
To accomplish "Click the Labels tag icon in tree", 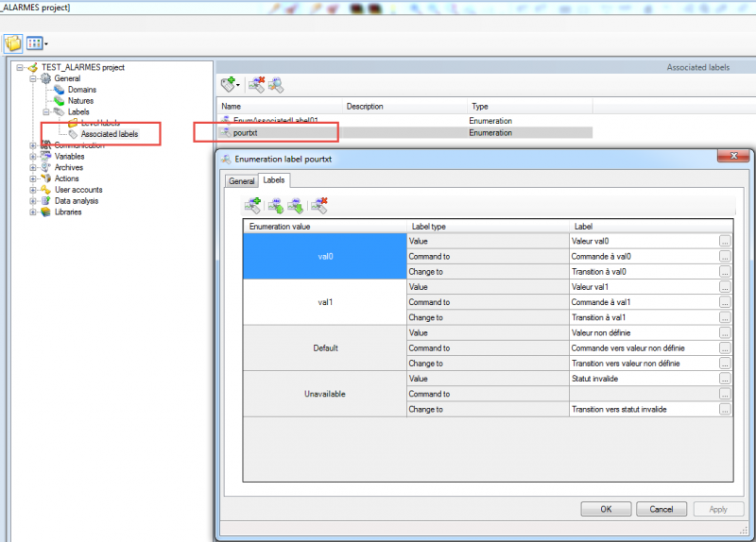I will coord(59,111).
